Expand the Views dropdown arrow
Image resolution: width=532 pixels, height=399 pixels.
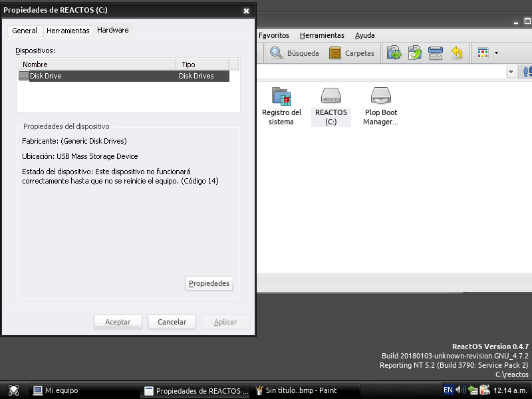(496, 53)
